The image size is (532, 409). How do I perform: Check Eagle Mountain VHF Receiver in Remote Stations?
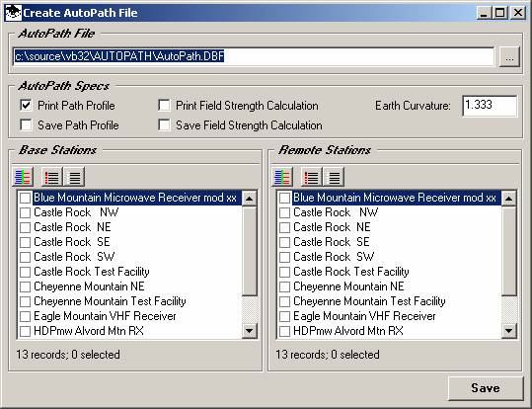[x=284, y=316]
